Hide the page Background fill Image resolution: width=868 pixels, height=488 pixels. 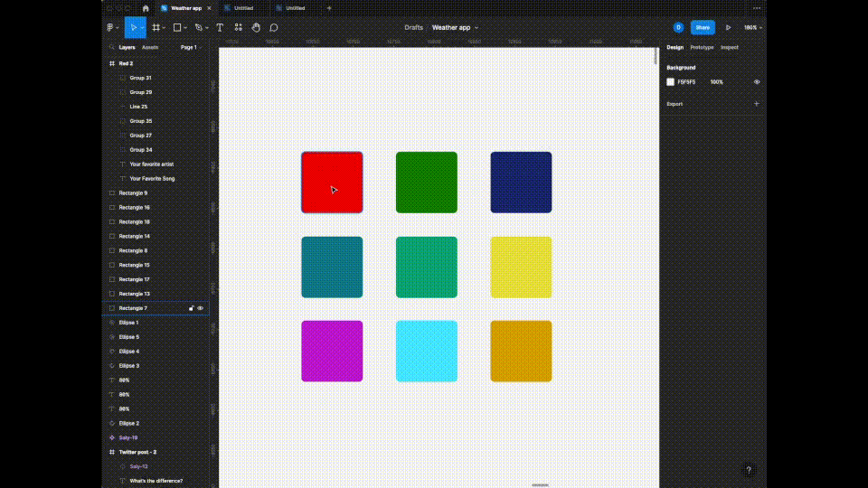click(757, 82)
